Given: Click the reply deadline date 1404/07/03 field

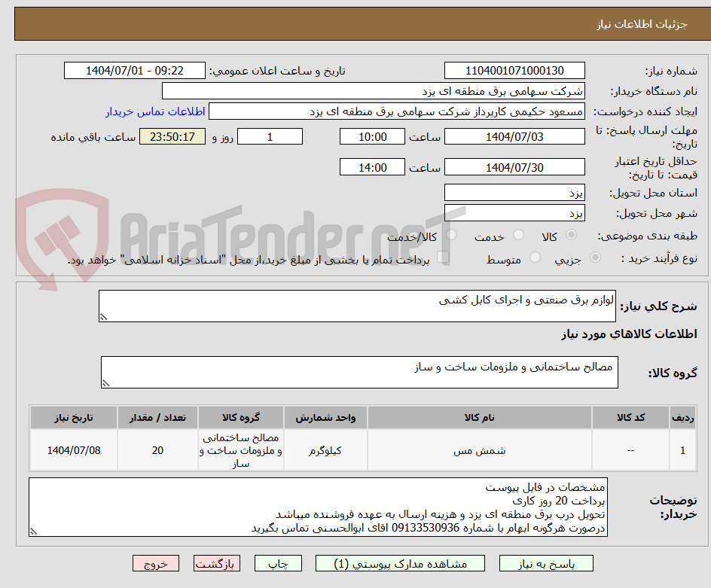Looking at the screenshot, I should coord(514,136).
